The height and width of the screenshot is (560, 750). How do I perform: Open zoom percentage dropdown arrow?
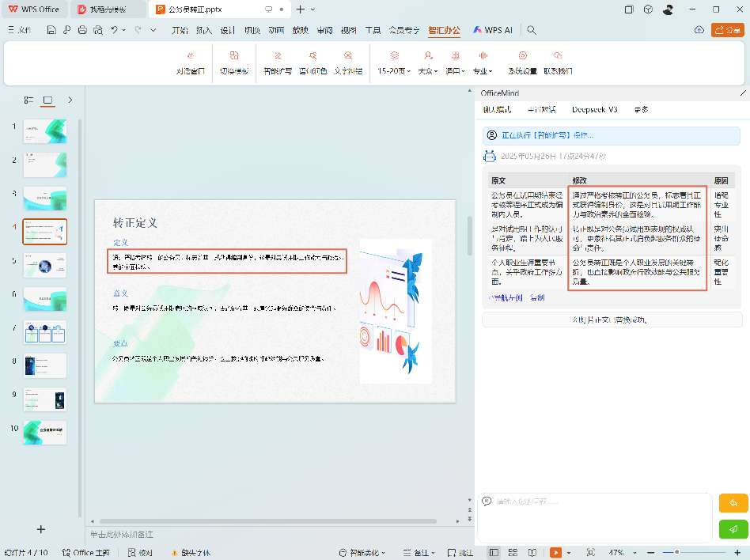634,553
